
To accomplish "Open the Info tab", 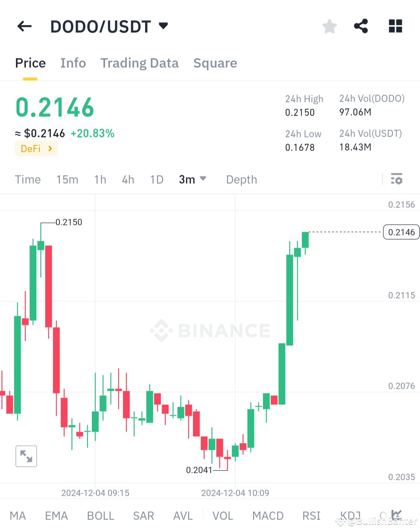I will click(x=73, y=63).
